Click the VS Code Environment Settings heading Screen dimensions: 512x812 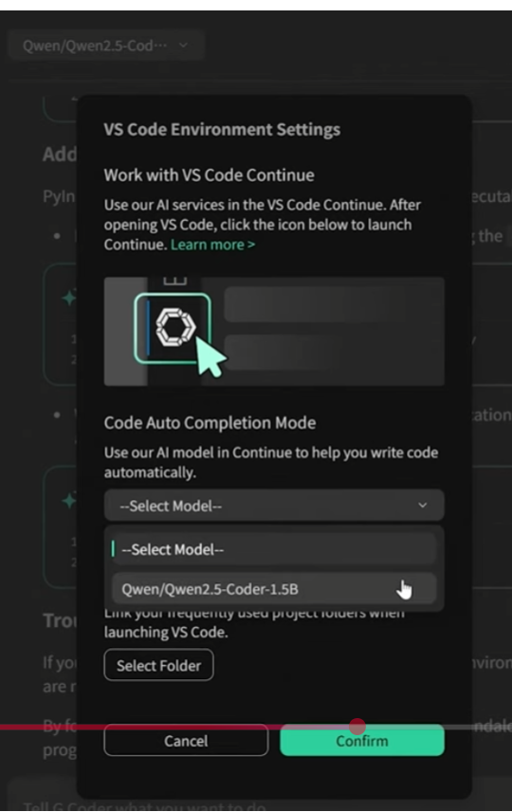coord(222,129)
